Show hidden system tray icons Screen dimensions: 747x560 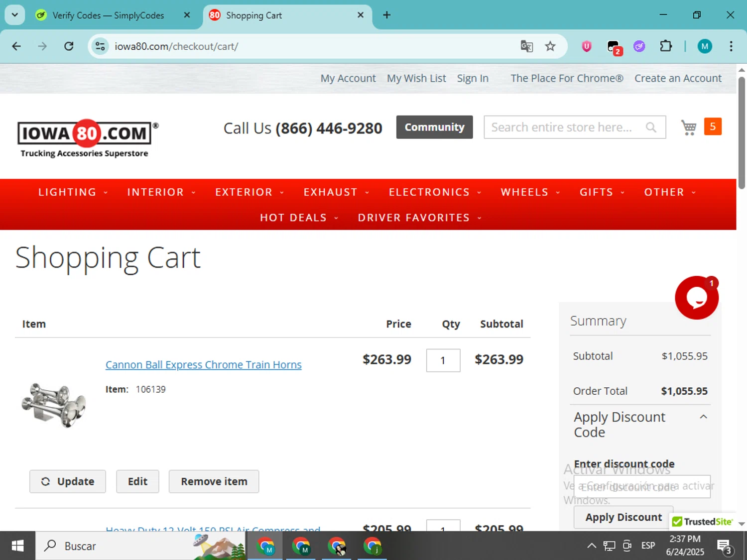[592, 546]
